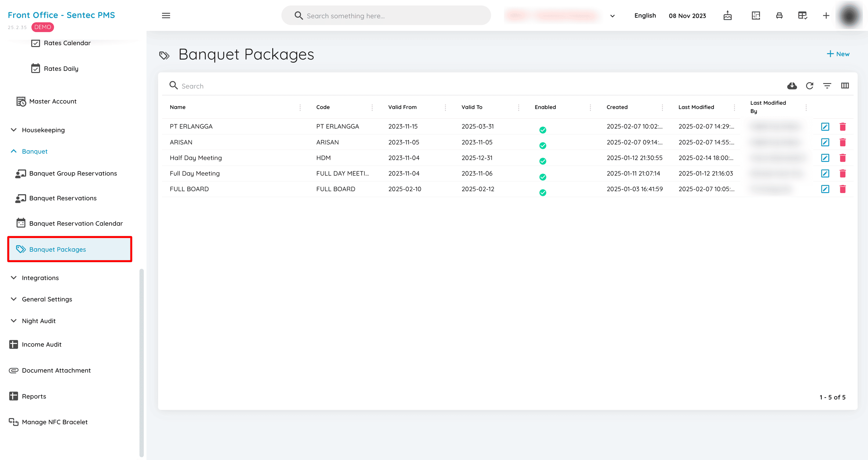
Task: Open the column chooser icon
Action: click(845, 86)
